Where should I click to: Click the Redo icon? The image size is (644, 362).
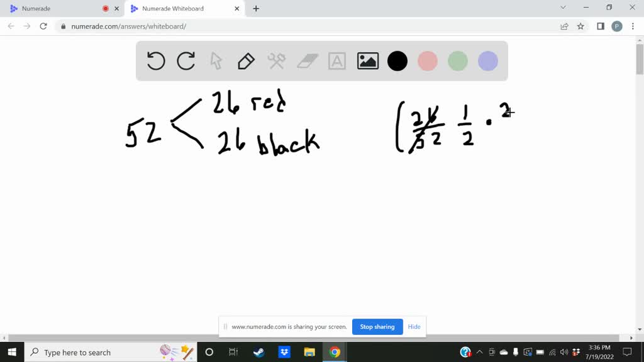point(186,60)
